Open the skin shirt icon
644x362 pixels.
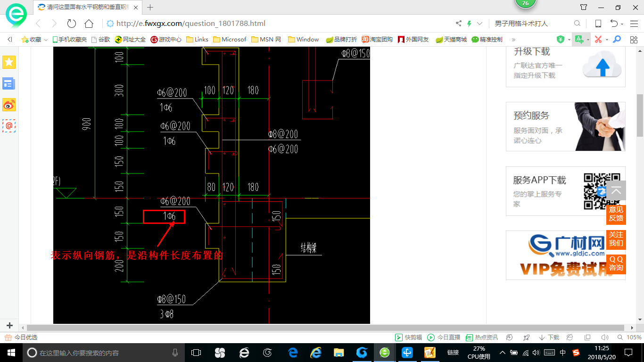[584, 7]
